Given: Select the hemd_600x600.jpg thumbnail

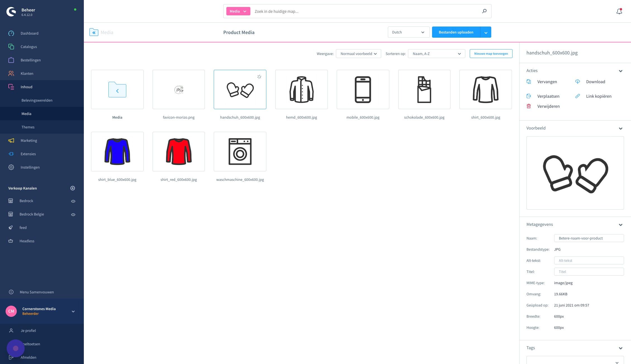Looking at the screenshot, I should (x=301, y=89).
